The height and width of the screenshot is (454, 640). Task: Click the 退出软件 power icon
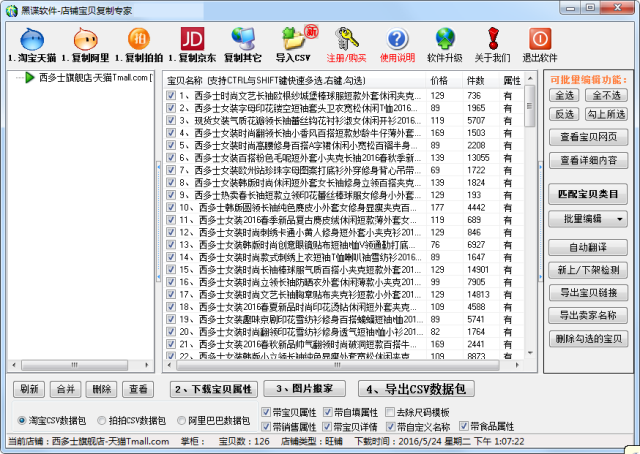click(540, 39)
